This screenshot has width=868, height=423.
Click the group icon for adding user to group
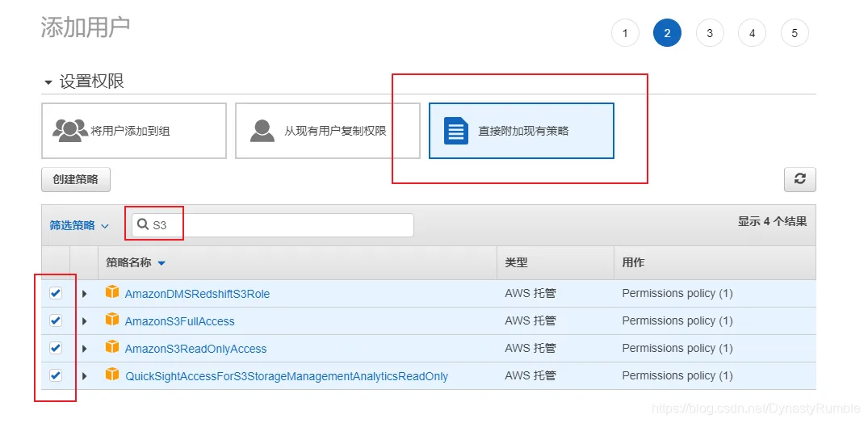tap(69, 131)
